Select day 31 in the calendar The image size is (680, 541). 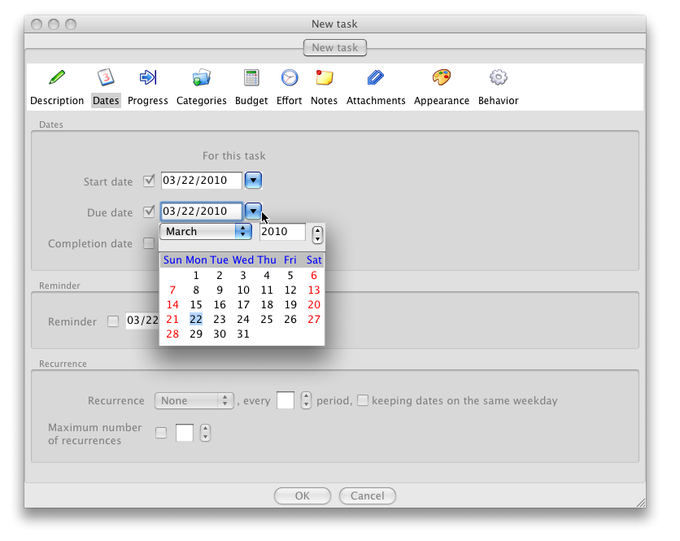point(243,334)
